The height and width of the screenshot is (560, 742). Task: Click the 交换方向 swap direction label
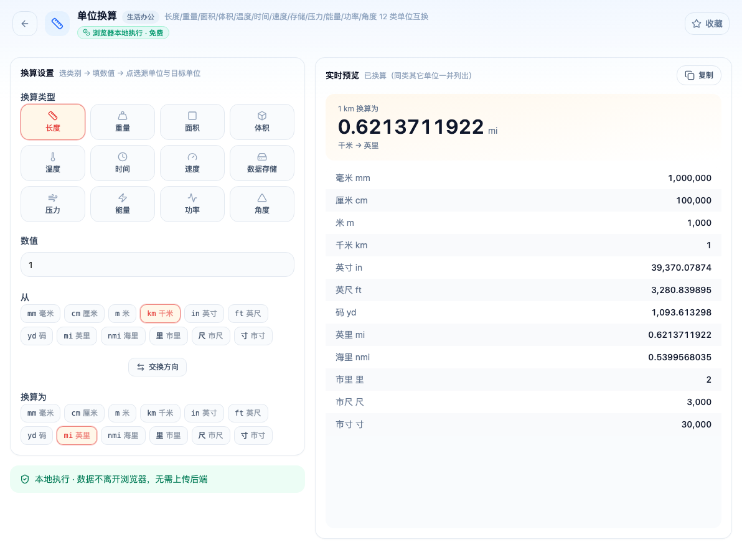[163, 367]
